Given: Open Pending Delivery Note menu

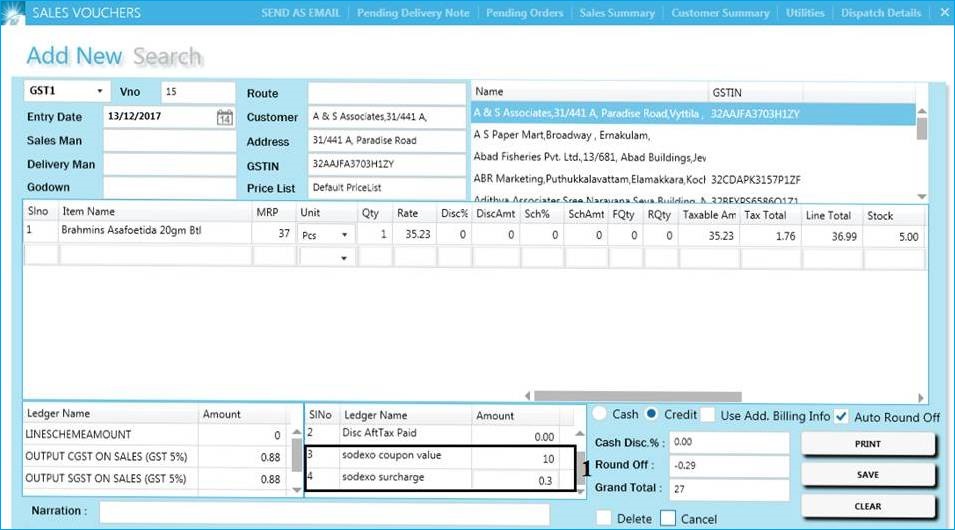Looking at the screenshot, I should 413,13.
